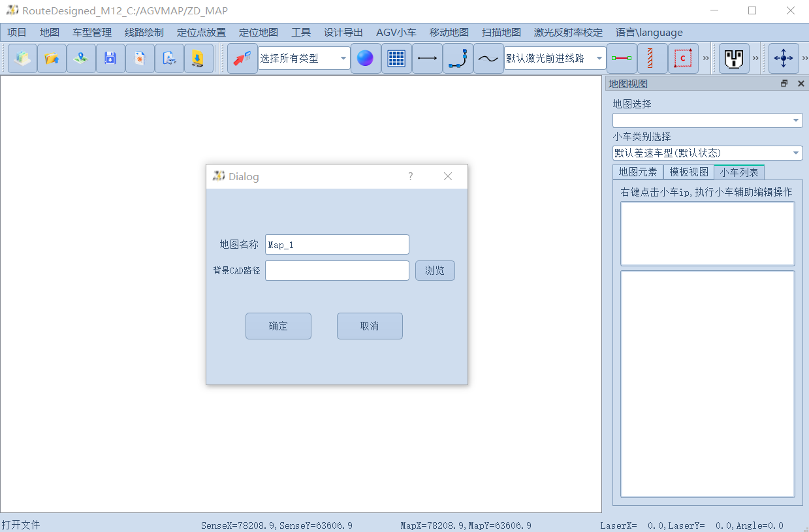The width and height of the screenshot is (809, 532).
Task: Click the LaserX= 0.0 status readout
Action: click(x=691, y=525)
